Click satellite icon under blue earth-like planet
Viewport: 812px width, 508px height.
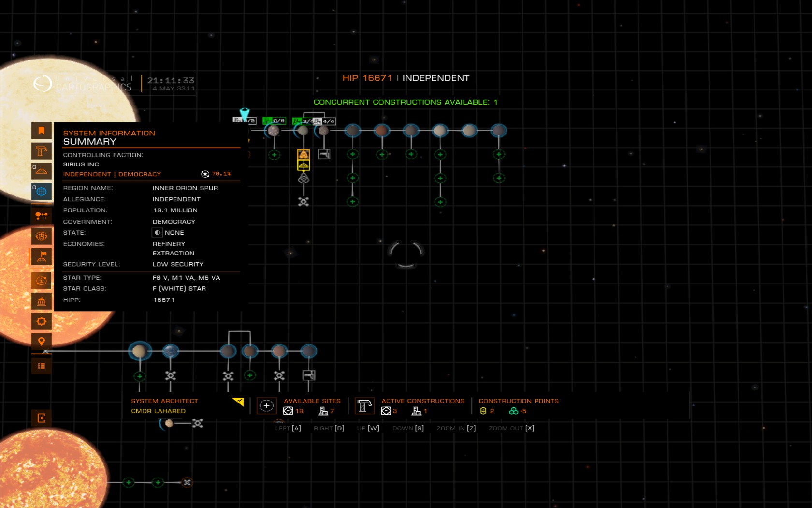[171, 375]
